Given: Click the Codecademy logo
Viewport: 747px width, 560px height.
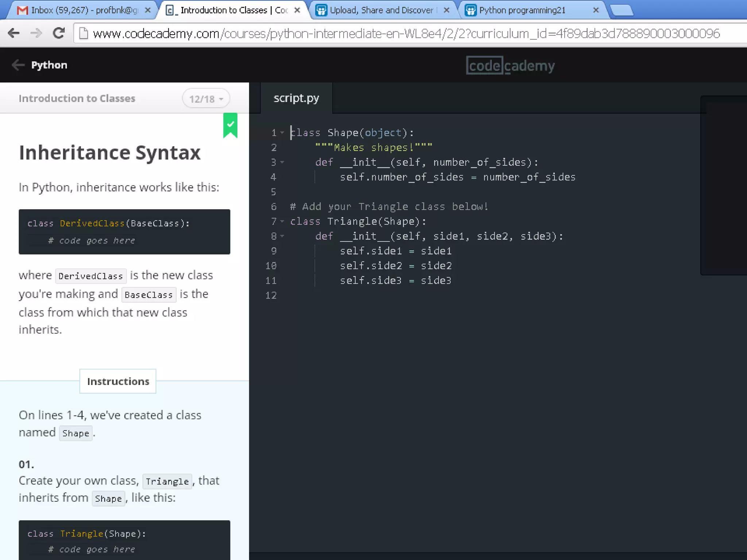Looking at the screenshot, I should click(x=510, y=65).
